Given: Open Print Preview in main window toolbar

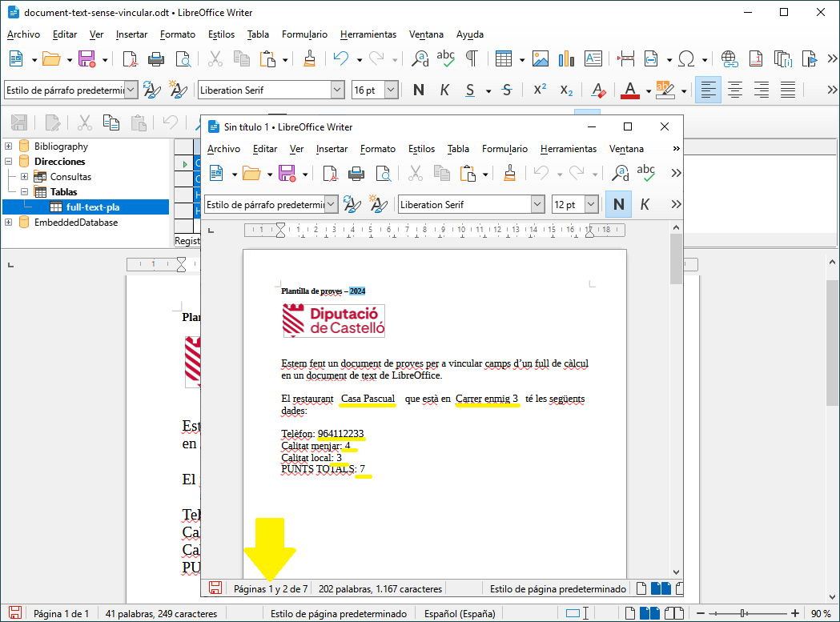Looking at the screenshot, I should pyautogui.click(x=183, y=58).
